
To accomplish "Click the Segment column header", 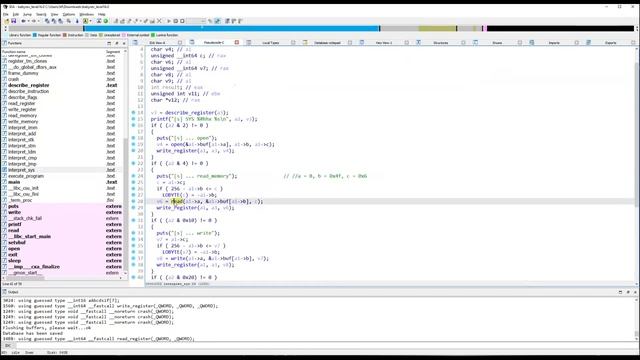I will click(x=113, y=52).
